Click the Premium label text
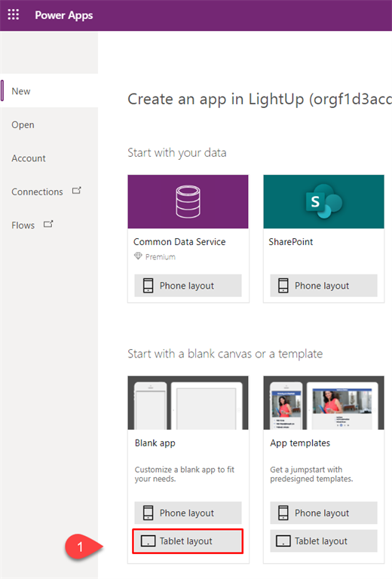 161,256
